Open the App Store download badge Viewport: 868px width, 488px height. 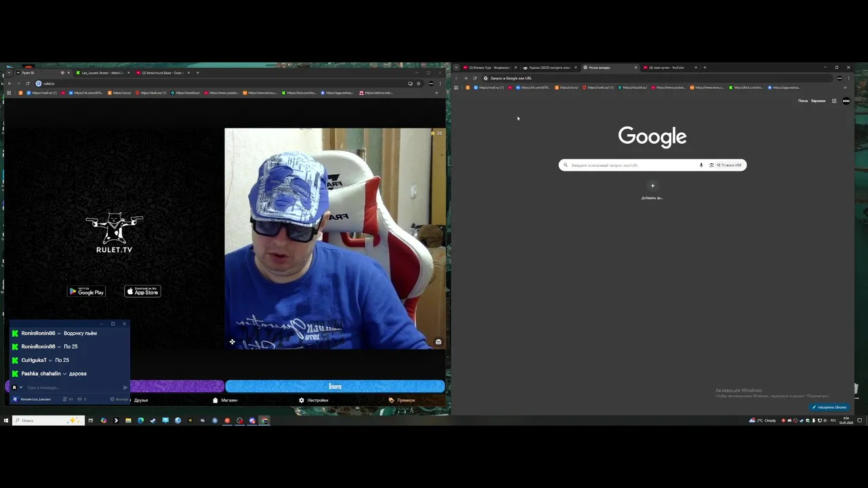point(142,291)
